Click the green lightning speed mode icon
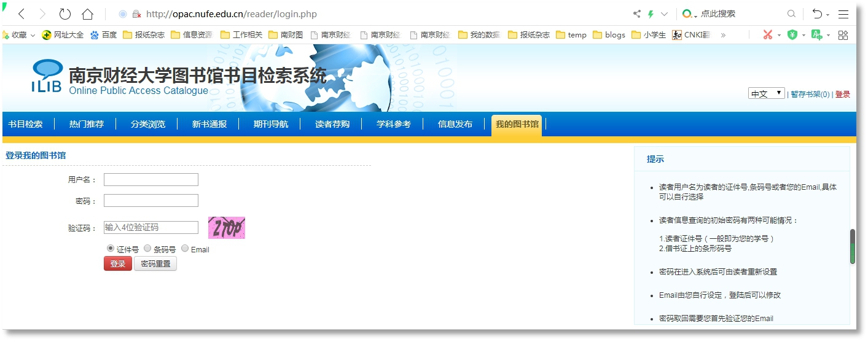This screenshot has height=342, width=868. 651,14
